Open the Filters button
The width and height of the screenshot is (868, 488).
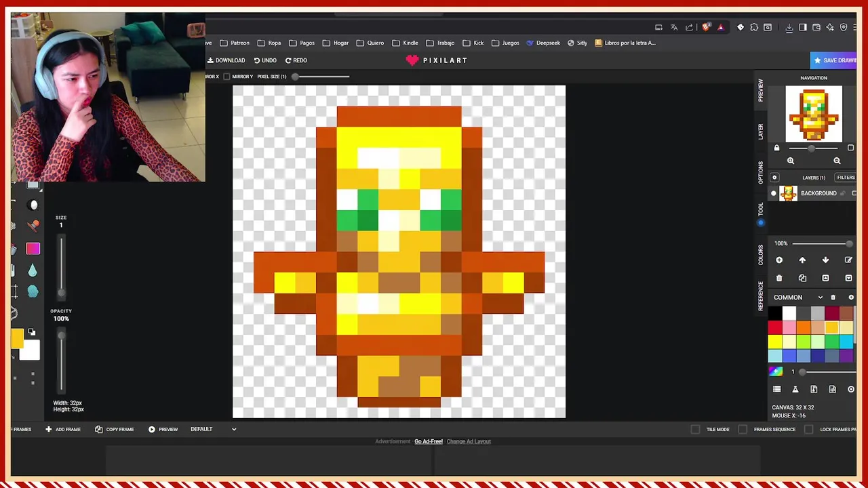pos(846,178)
